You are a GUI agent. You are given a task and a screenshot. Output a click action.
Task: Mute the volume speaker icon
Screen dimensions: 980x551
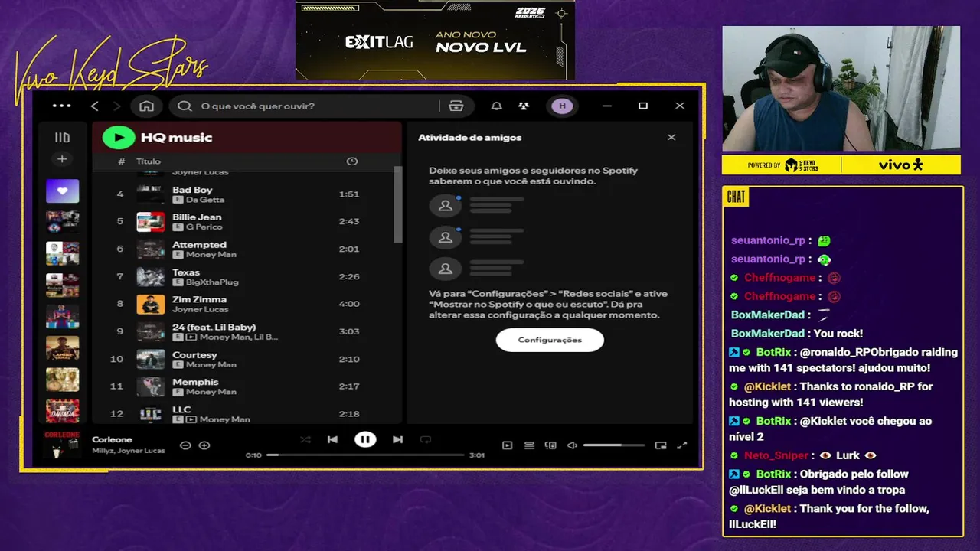click(x=571, y=445)
